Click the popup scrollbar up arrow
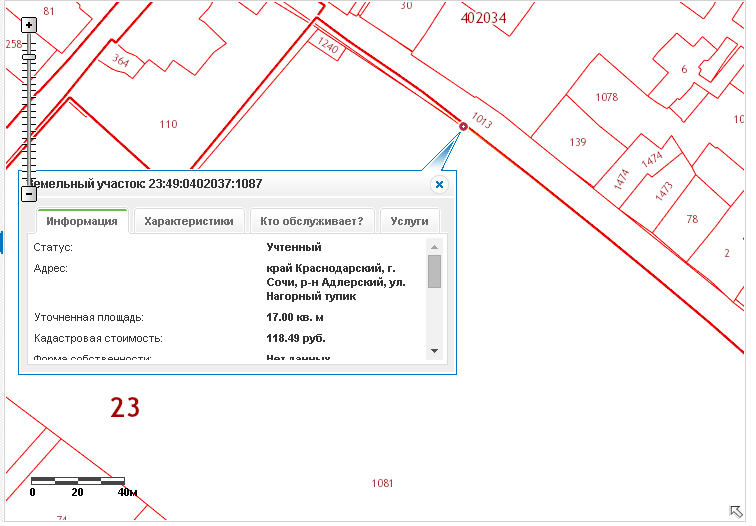Screen dimensions: 756x526 tap(434, 246)
